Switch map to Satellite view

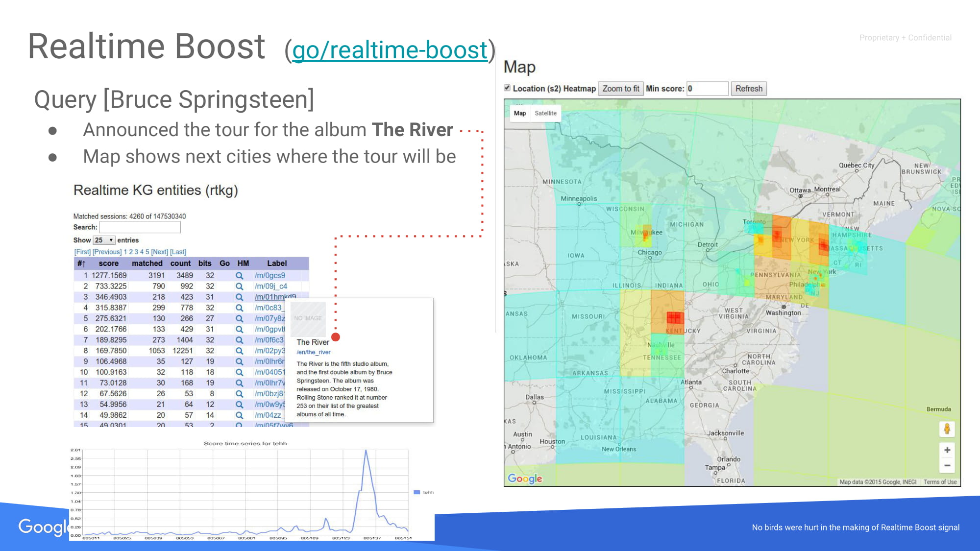point(545,113)
